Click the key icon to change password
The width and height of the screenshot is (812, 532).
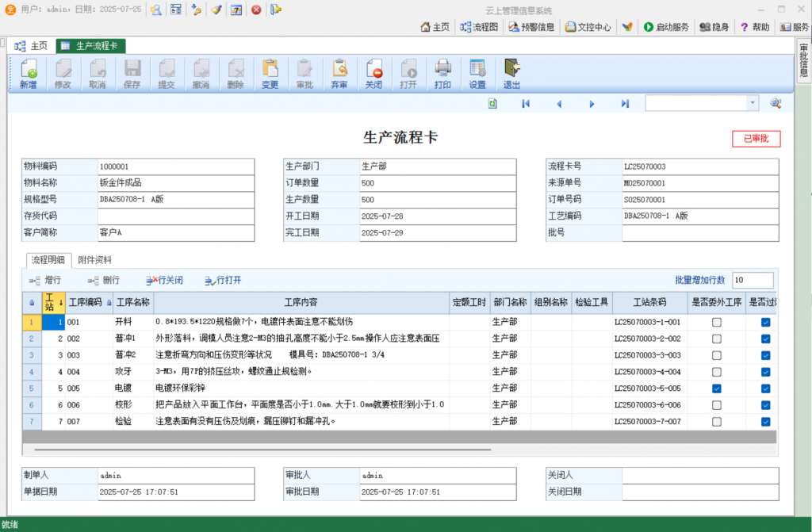(197, 10)
